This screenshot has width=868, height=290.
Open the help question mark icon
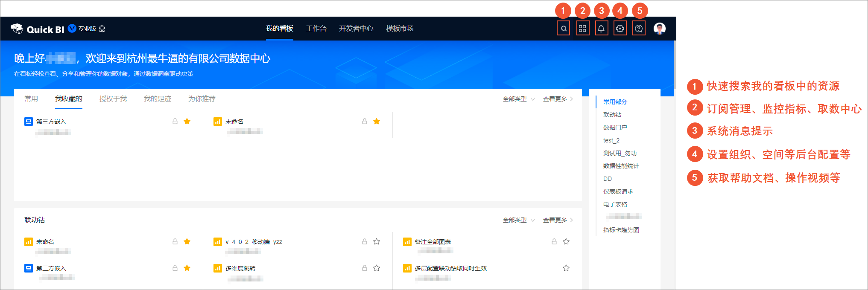[639, 29]
